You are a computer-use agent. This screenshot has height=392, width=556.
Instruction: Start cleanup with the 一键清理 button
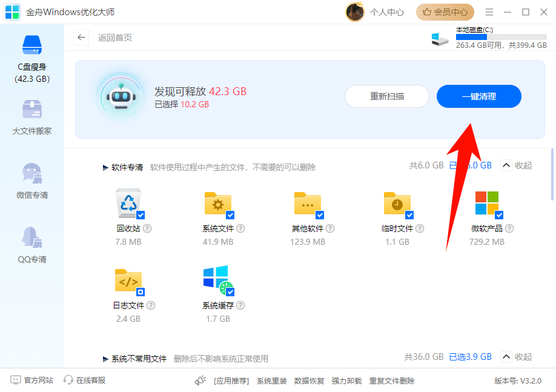[x=478, y=96]
